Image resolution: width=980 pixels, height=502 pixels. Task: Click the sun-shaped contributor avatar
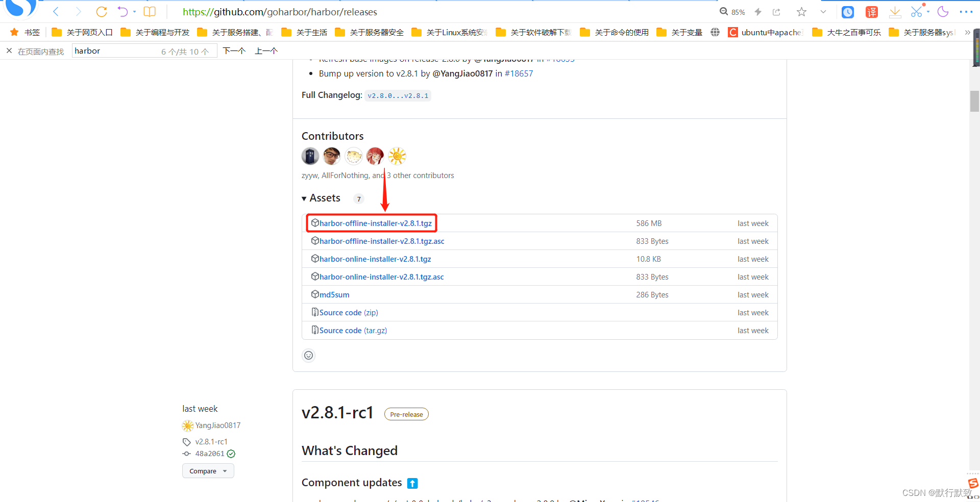pos(397,156)
